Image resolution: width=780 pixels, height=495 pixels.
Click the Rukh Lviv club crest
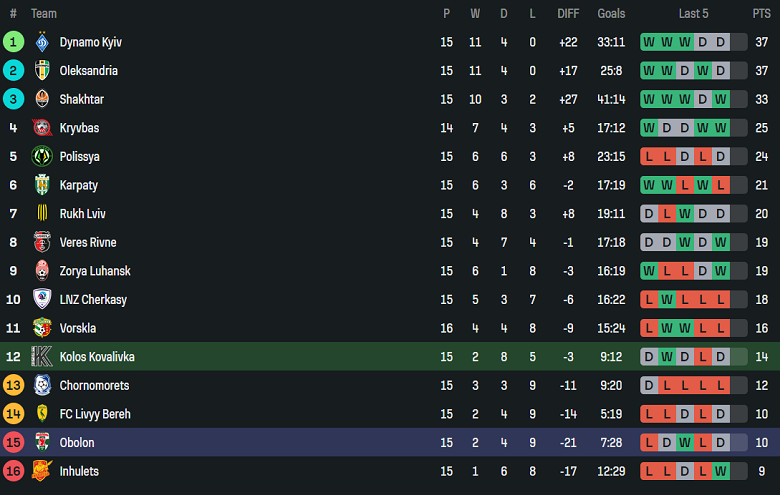(x=42, y=214)
